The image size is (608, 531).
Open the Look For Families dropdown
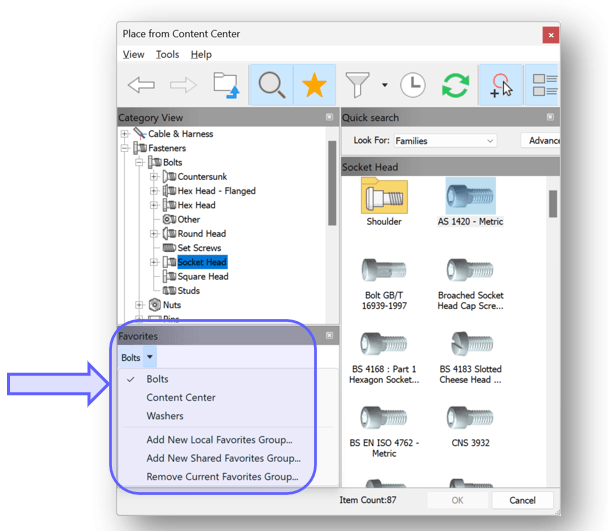(x=444, y=141)
